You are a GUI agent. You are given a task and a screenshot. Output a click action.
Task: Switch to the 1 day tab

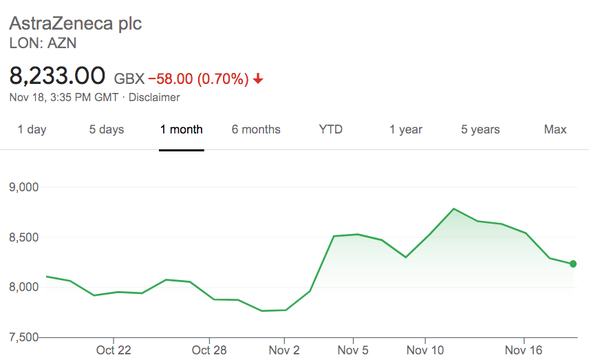click(32, 129)
